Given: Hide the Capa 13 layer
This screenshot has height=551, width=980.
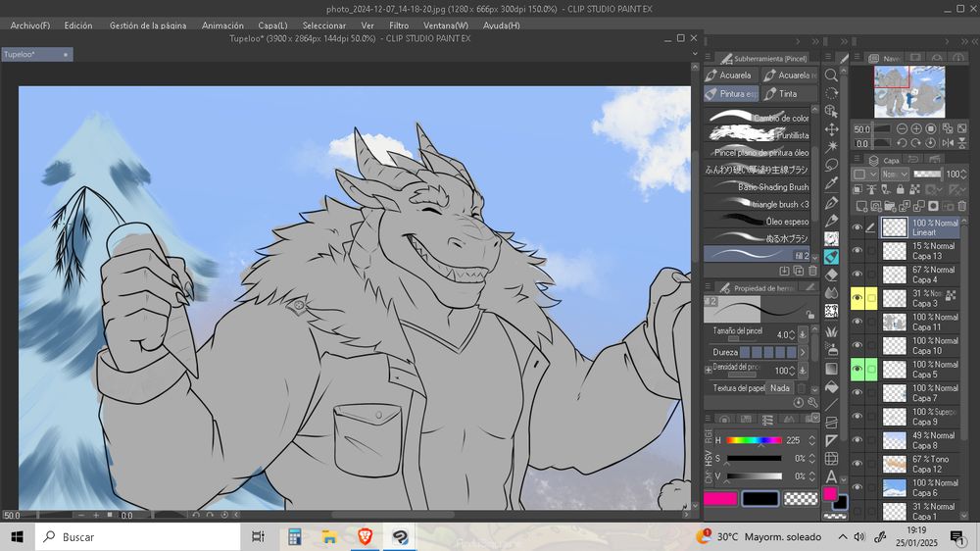Looking at the screenshot, I should pyautogui.click(x=857, y=251).
